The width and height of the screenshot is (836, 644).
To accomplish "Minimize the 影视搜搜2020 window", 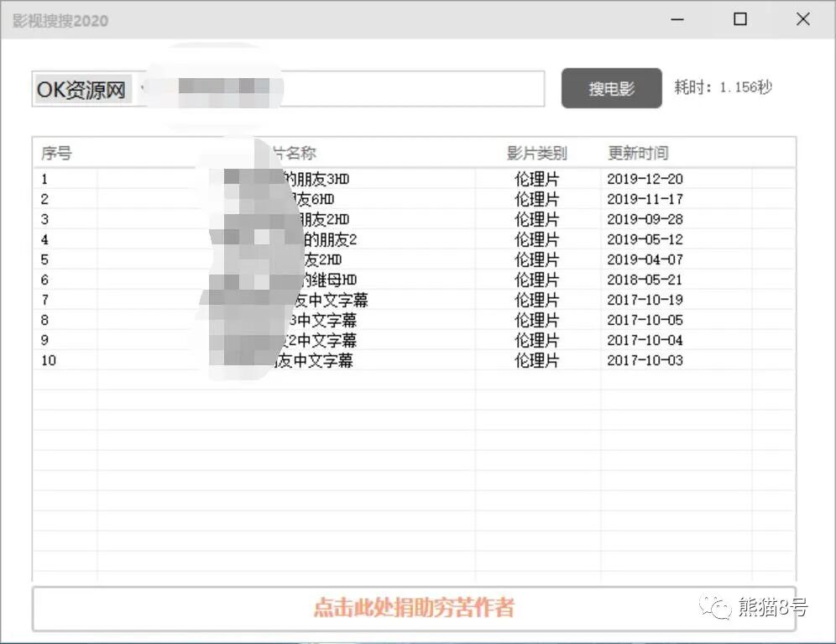I will click(x=677, y=18).
